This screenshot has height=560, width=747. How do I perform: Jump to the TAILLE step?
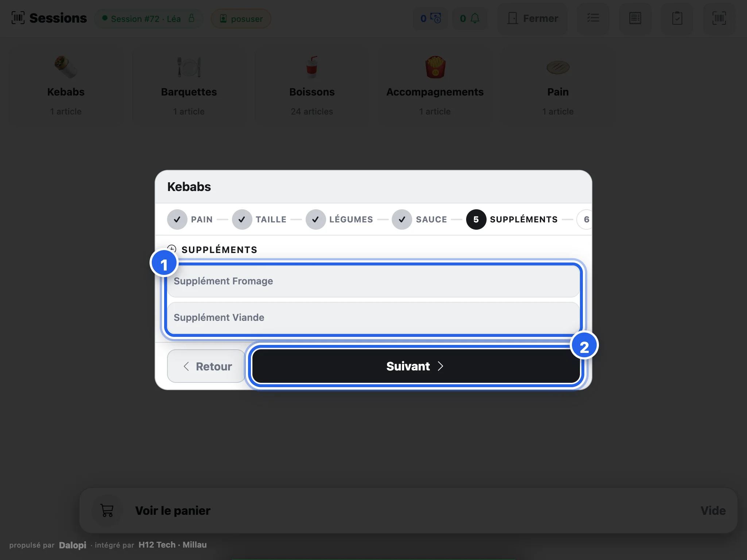pyautogui.click(x=259, y=219)
